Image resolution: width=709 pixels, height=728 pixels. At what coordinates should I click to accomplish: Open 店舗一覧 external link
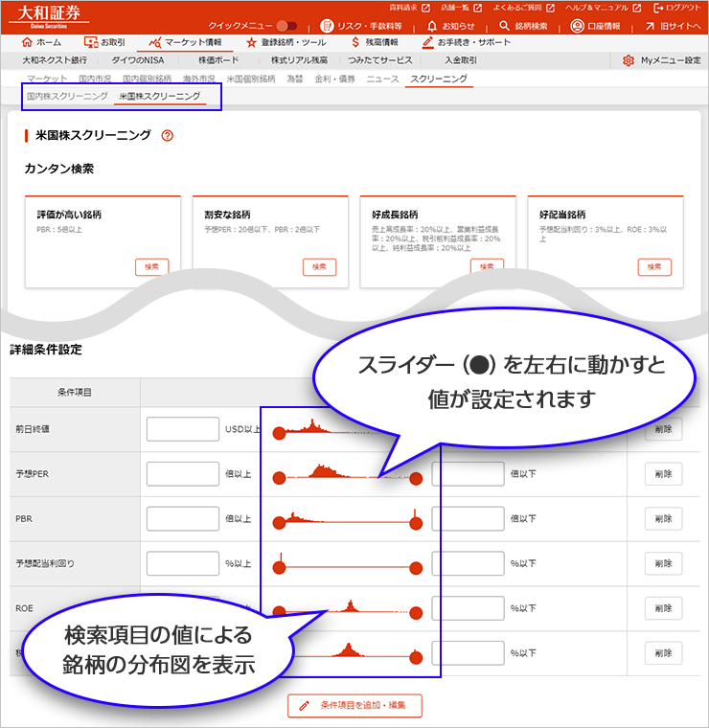462,8
